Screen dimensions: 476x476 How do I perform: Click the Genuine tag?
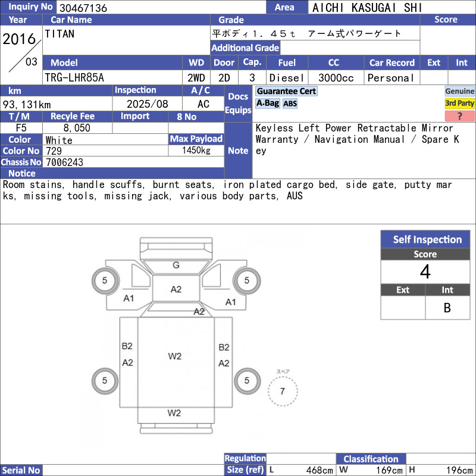tap(459, 91)
